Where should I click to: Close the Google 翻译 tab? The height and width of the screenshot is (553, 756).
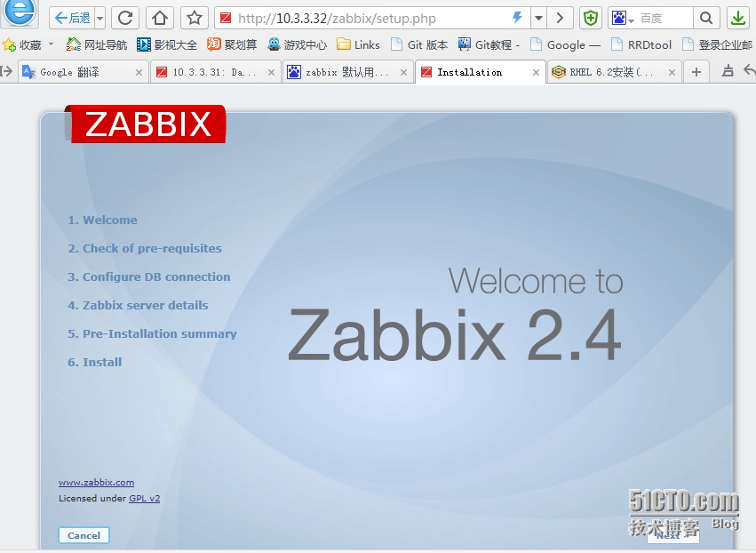(x=139, y=72)
